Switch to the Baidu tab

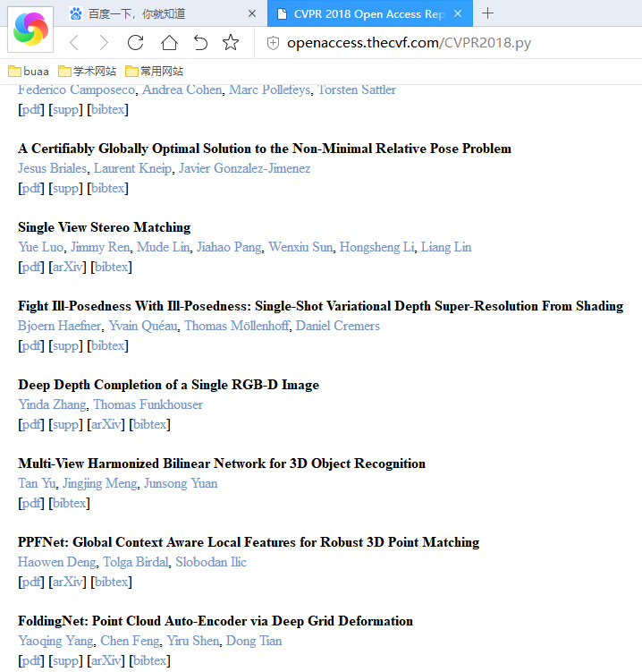coord(163,13)
